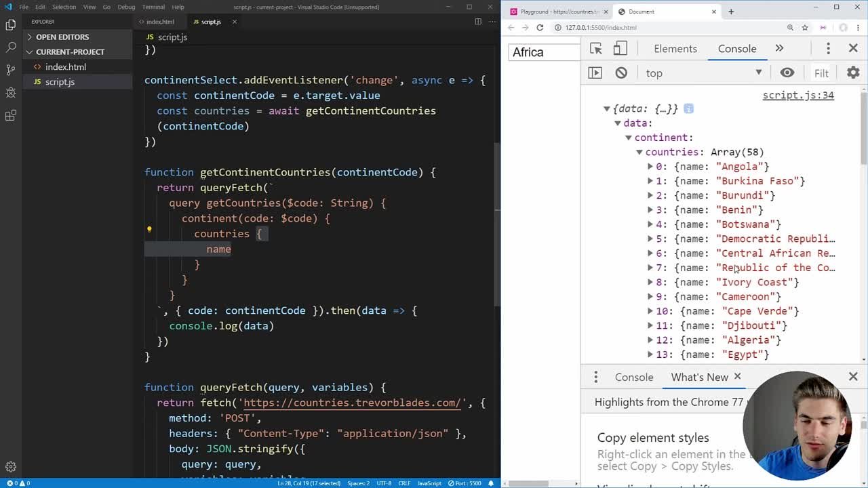Click the lightbulb code action icon

[x=149, y=230]
